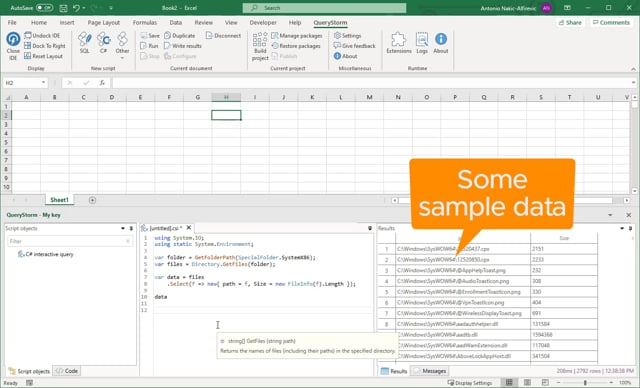Open Manage packages
This screenshot has height=388, width=640.
(x=297, y=35)
